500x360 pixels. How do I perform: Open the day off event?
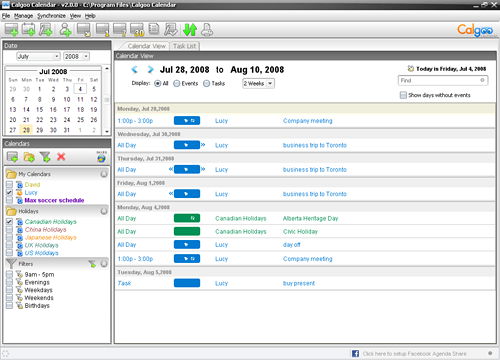[x=292, y=245]
